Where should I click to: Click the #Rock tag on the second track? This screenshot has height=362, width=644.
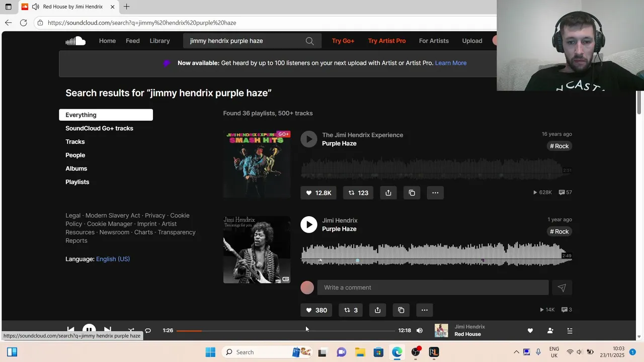pos(559,232)
